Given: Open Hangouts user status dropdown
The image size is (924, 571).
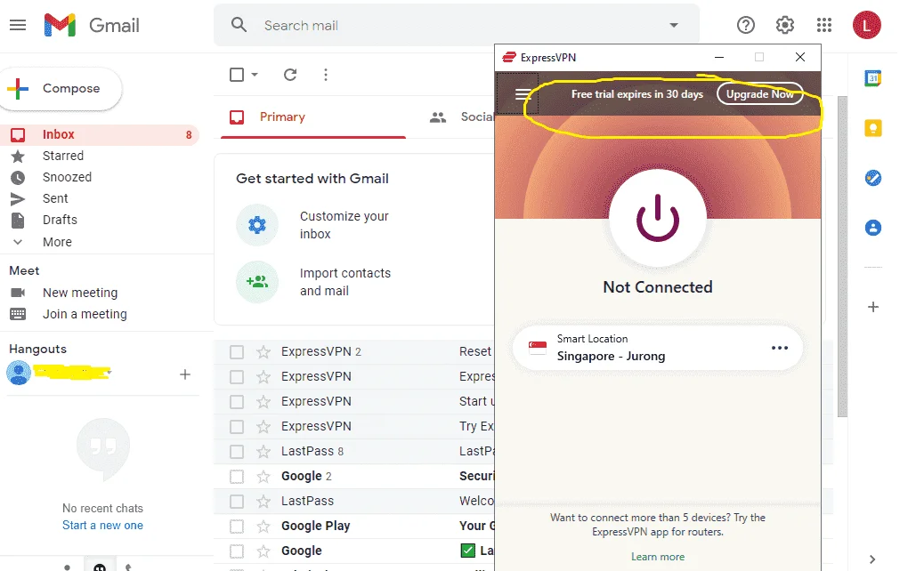Looking at the screenshot, I should pos(109,372).
